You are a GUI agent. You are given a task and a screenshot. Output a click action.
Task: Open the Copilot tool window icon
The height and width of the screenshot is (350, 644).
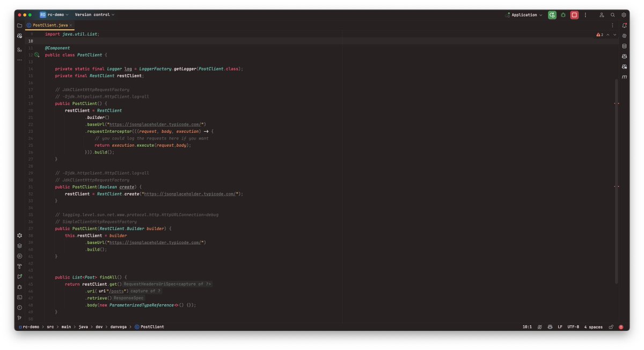coord(624,56)
